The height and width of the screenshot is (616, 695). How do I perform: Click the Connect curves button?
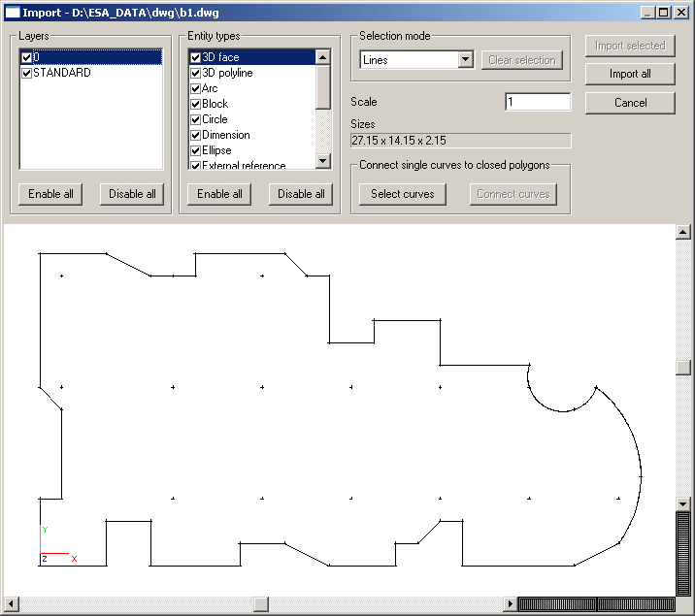513,194
